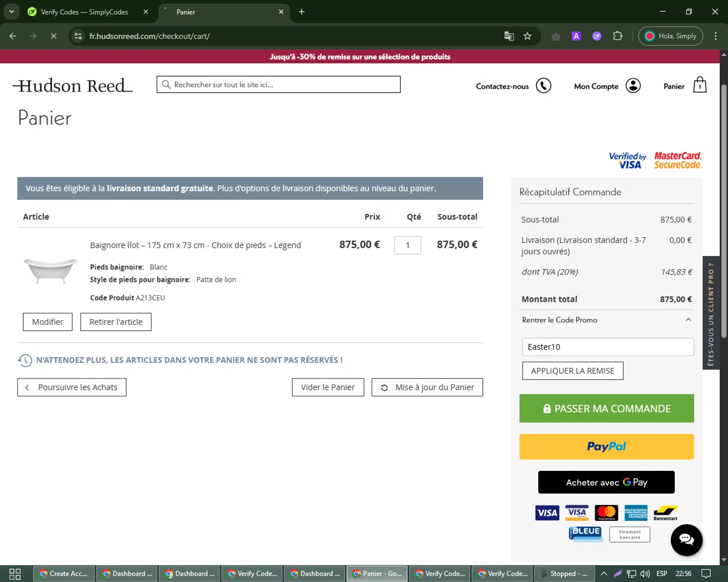Click the Modifier button
This screenshot has height=582, width=728.
pyautogui.click(x=48, y=322)
